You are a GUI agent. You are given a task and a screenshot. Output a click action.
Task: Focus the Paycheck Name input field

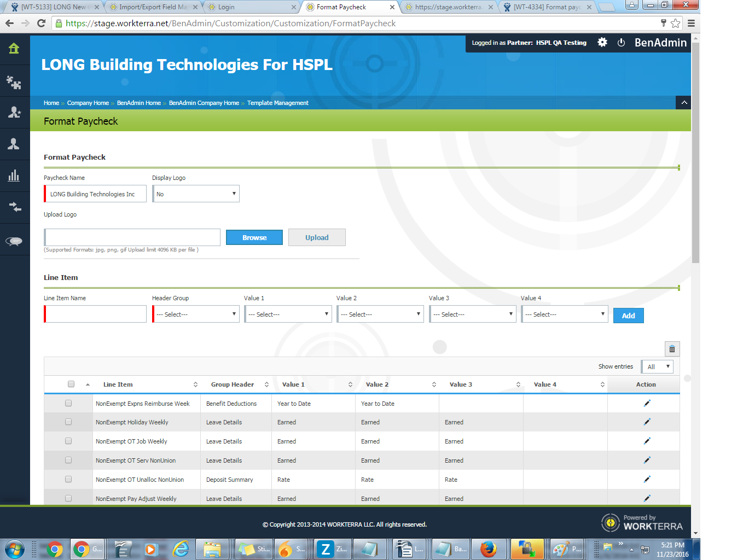click(x=95, y=194)
